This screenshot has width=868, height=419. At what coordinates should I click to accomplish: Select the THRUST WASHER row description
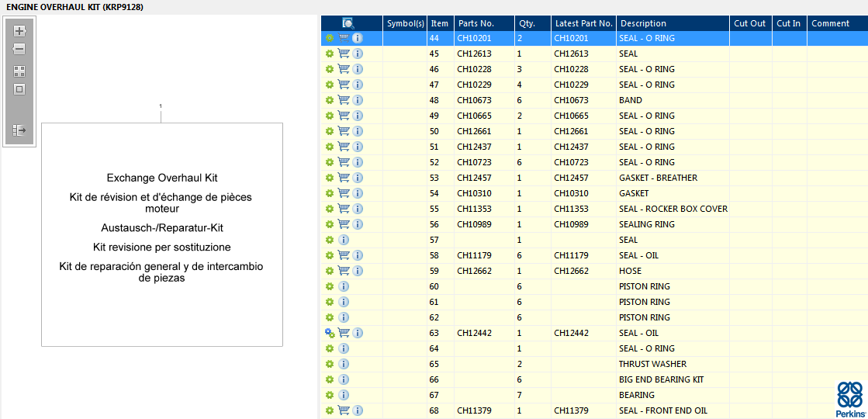tap(652, 364)
